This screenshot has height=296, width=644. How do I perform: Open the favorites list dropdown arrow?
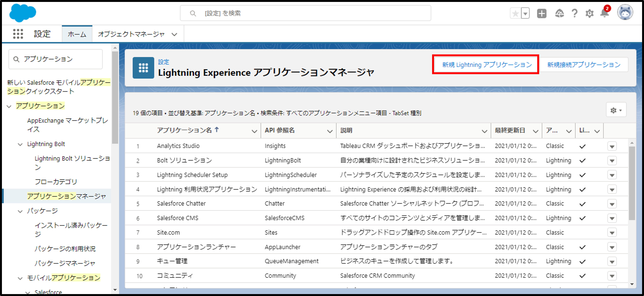coord(525,13)
